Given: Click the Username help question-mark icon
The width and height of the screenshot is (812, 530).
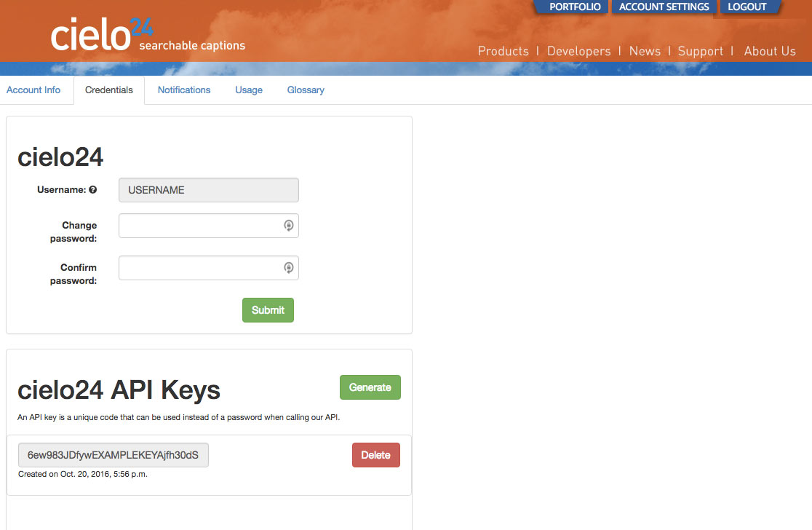Looking at the screenshot, I should pos(92,189).
